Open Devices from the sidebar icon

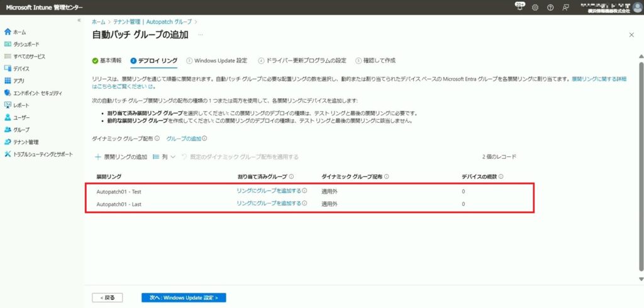click(x=8, y=69)
